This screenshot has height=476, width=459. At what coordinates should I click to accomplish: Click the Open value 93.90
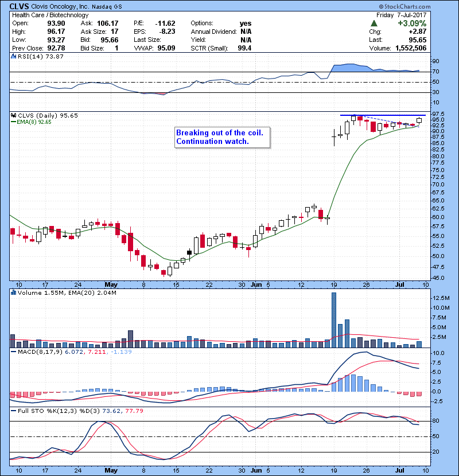point(56,24)
